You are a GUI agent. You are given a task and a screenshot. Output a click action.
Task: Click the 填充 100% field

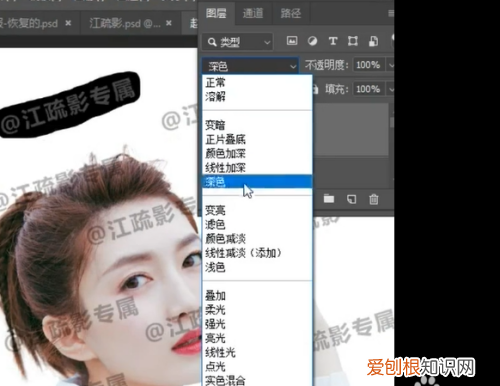[x=369, y=89]
